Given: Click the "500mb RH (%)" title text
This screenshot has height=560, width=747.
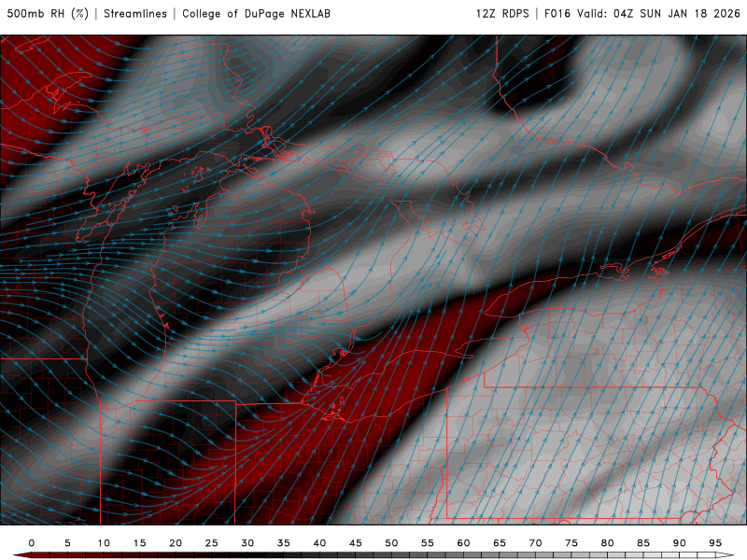Looking at the screenshot, I should coord(48,13).
